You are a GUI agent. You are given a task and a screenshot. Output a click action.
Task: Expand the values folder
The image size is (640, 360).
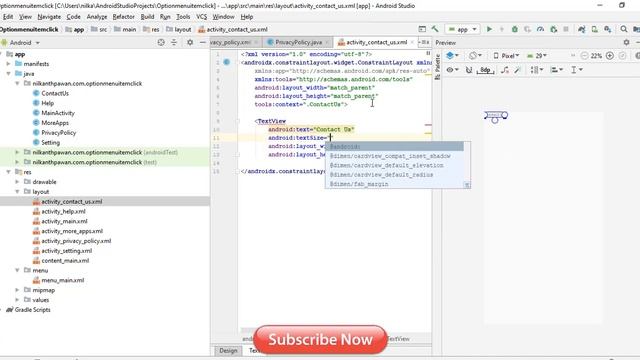pos(17,300)
